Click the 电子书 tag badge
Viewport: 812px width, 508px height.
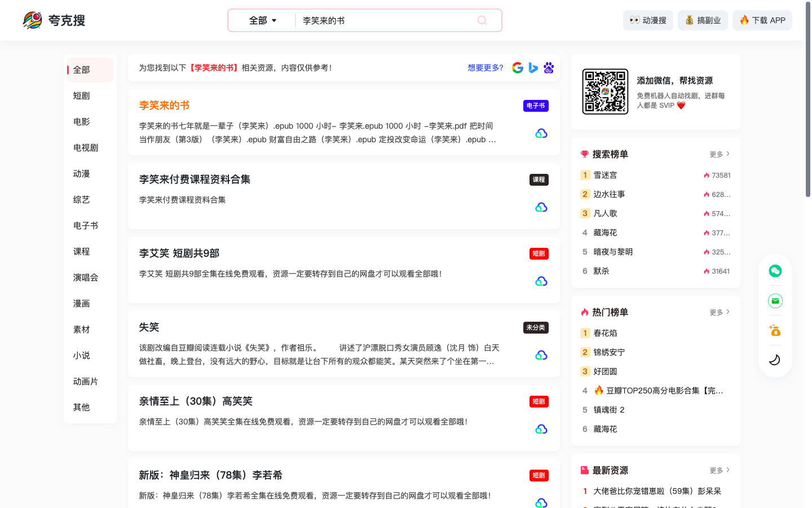[x=536, y=106]
